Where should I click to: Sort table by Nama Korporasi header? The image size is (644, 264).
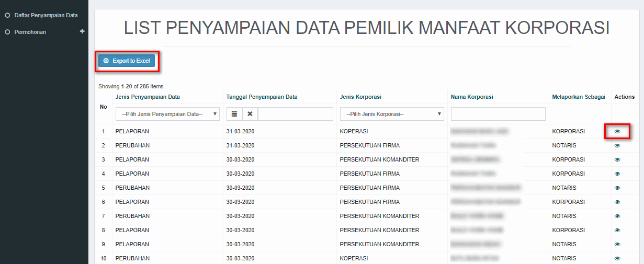(x=472, y=97)
